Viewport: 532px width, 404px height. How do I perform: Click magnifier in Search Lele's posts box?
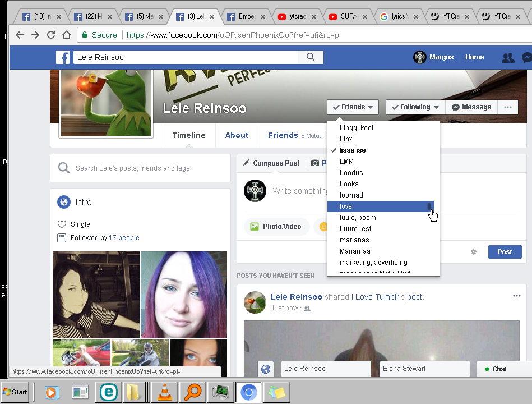pos(64,168)
